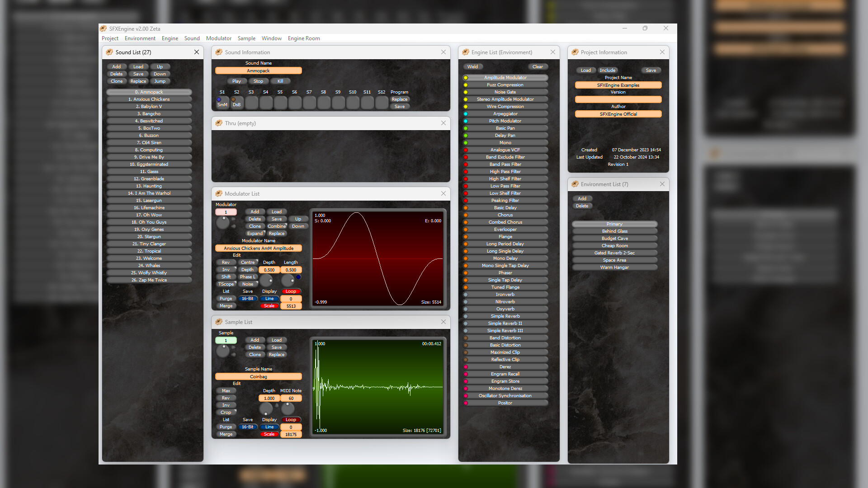Image resolution: width=868 pixels, height=488 pixels.
Task: Toggle 16-Bit save mode for the sample
Action: coord(248,427)
